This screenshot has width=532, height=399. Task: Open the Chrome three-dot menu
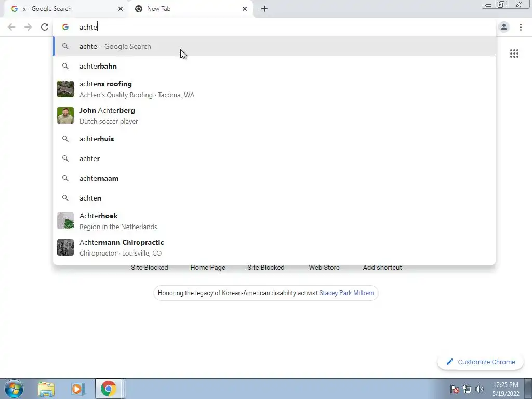click(x=521, y=27)
